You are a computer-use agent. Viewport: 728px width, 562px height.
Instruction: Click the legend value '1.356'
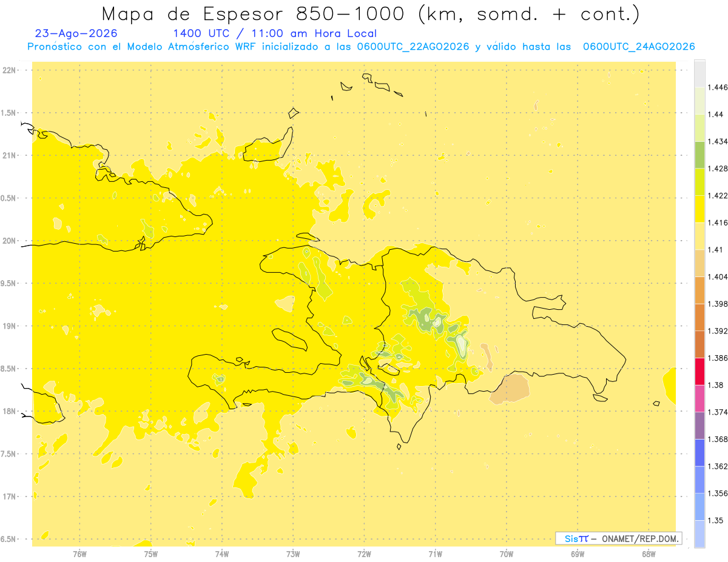(x=718, y=493)
